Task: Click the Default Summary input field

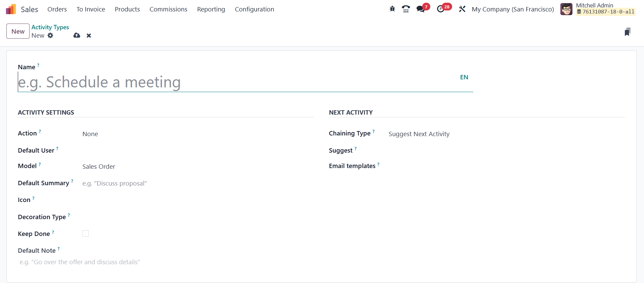Action: [198, 183]
